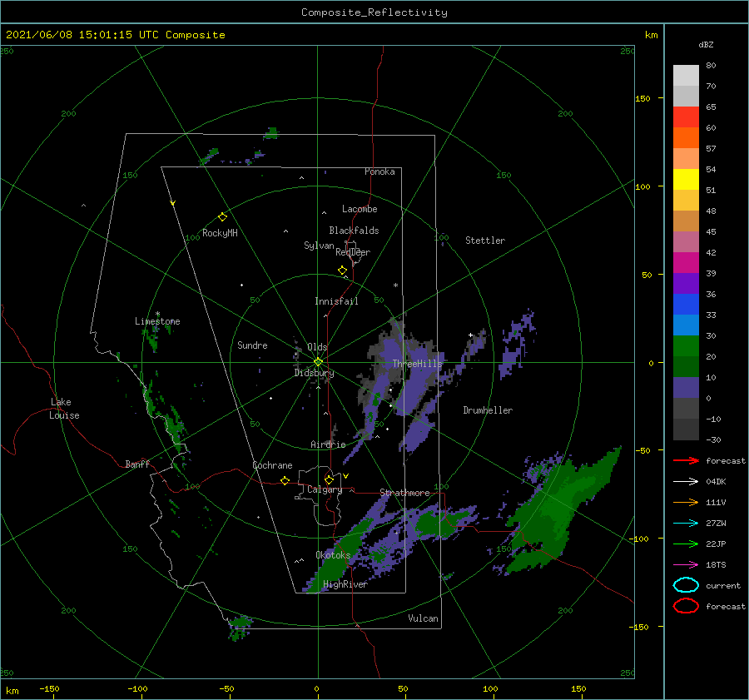Click the ThreeHills city label
The image size is (749, 700).
coord(418,364)
